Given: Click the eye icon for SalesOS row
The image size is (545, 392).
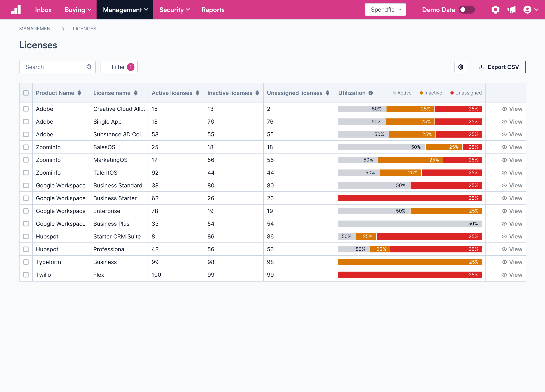Looking at the screenshot, I should 504,147.
